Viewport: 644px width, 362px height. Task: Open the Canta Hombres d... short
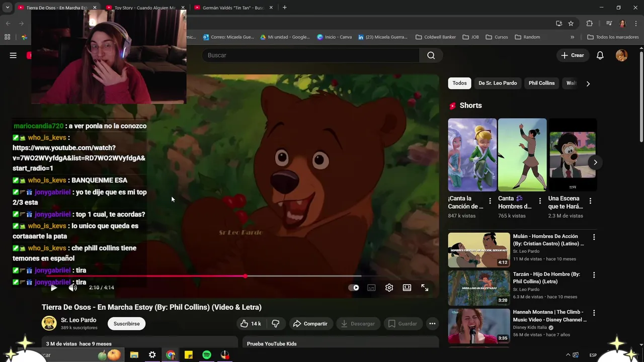(x=522, y=155)
